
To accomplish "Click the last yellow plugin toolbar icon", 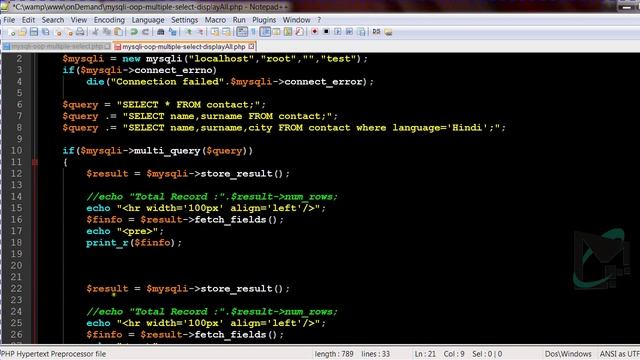I will 388,32.
